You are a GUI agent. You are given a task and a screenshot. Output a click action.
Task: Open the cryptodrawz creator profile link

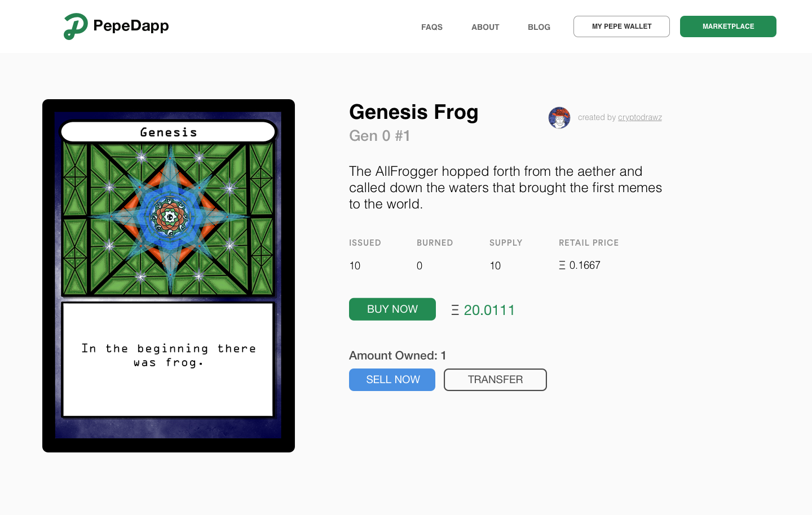(640, 117)
